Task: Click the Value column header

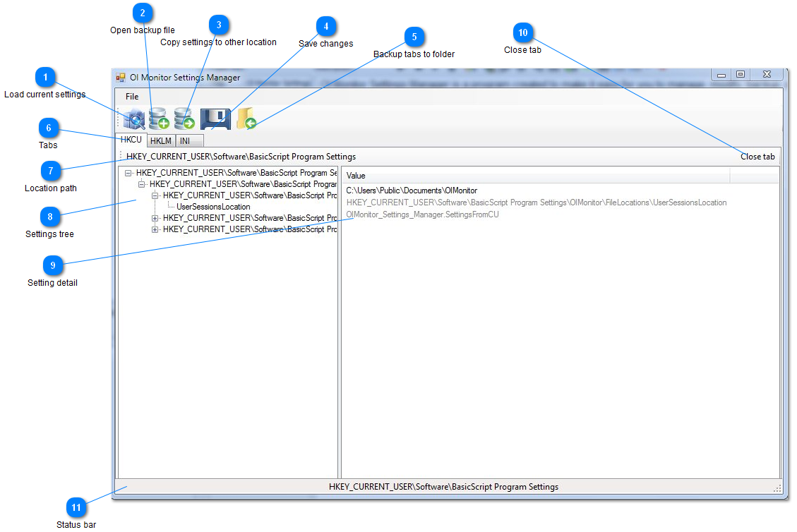Action: pyautogui.click(x=537, y=175)
